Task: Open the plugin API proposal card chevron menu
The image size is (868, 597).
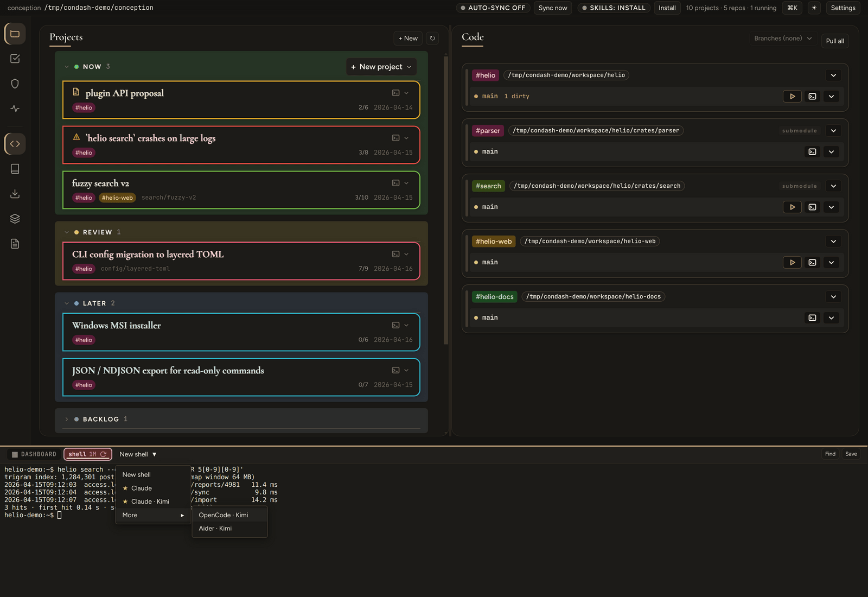Action: tap(406, 93)
